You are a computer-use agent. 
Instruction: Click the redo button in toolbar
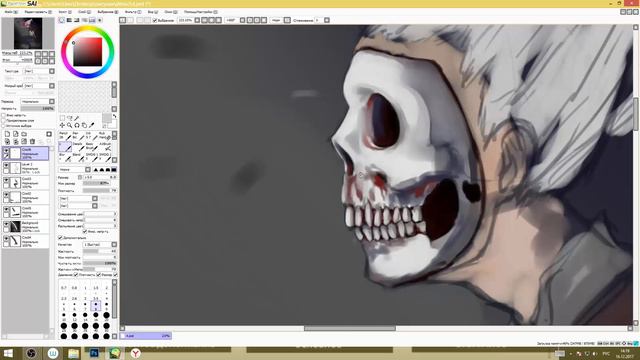click(x=130, y=20)
